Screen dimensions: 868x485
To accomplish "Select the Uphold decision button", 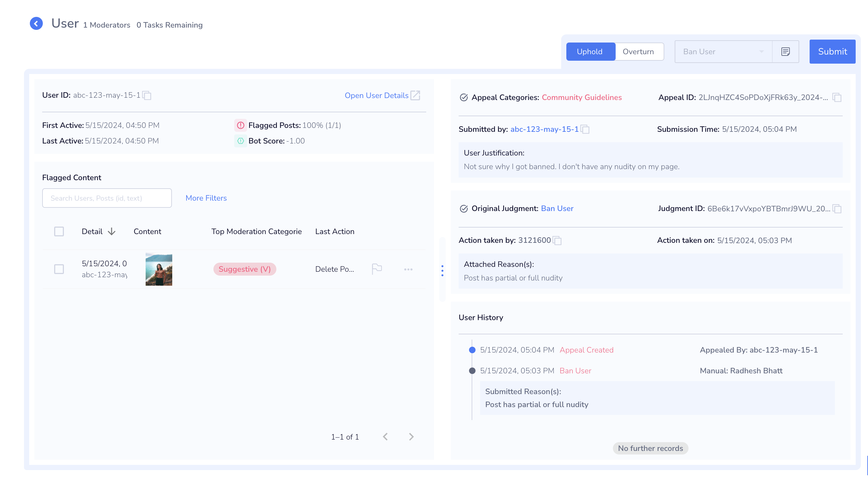I will pyautogui.click(x=590, y=51).
